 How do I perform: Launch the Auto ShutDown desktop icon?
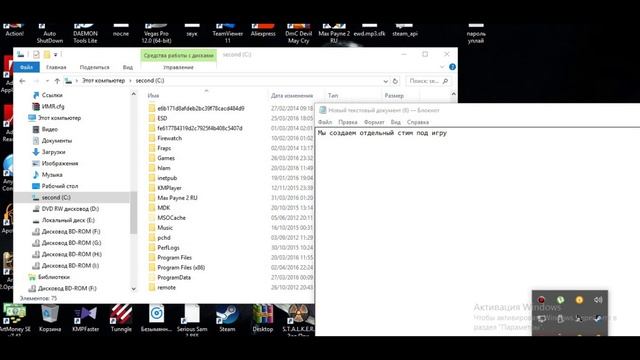point(50,34)
